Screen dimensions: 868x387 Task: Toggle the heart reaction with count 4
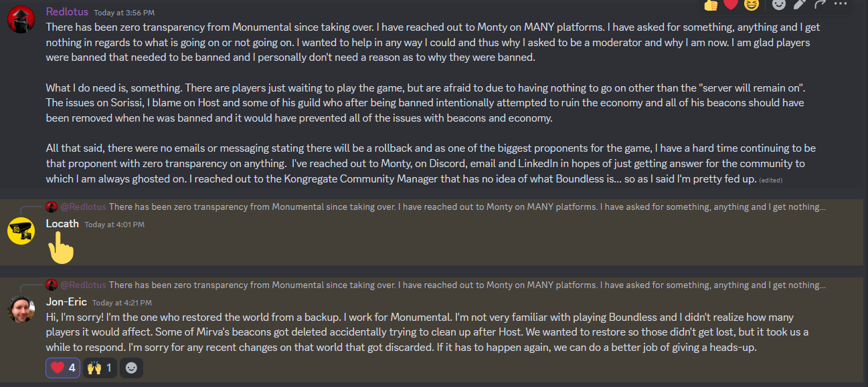point(63,368)
